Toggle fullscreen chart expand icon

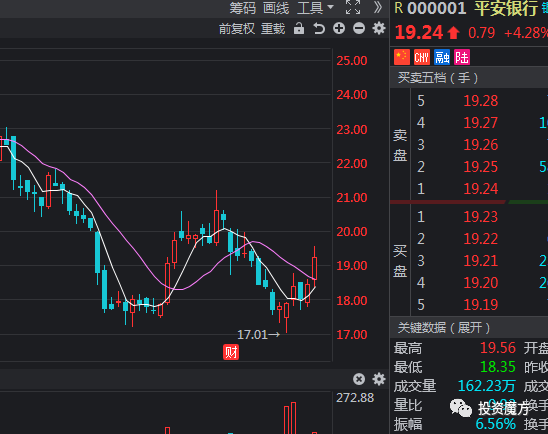353,7
